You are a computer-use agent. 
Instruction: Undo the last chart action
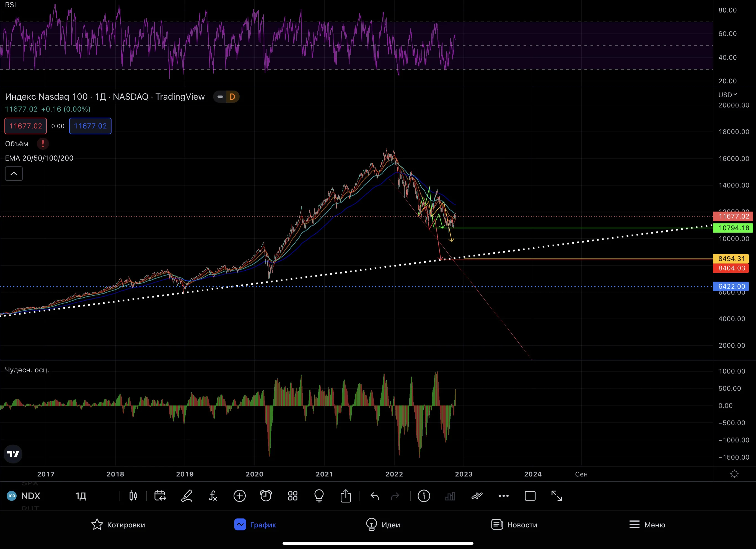[x=375, y=496]
